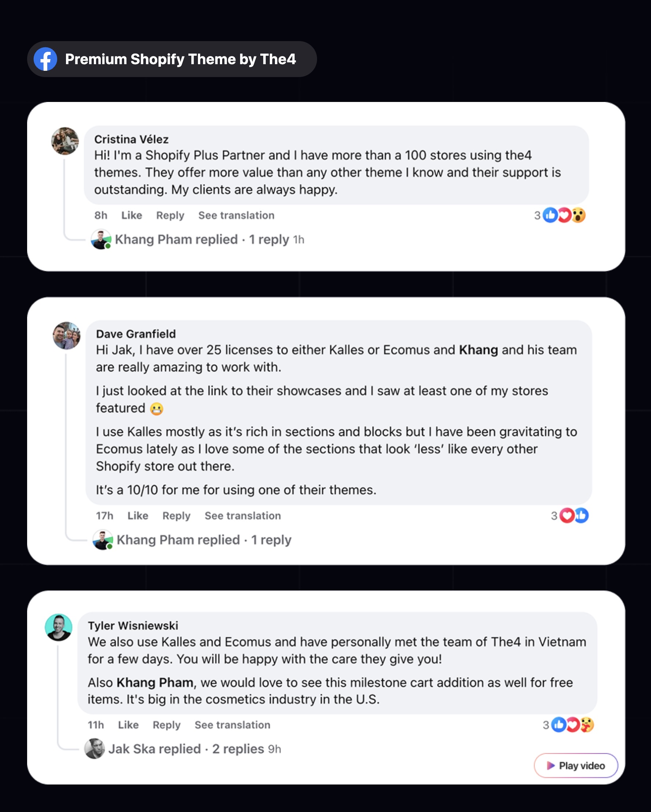Reply to Tyler Wisniewski's comment
This screenshot has height=812, width=651.
166,725
